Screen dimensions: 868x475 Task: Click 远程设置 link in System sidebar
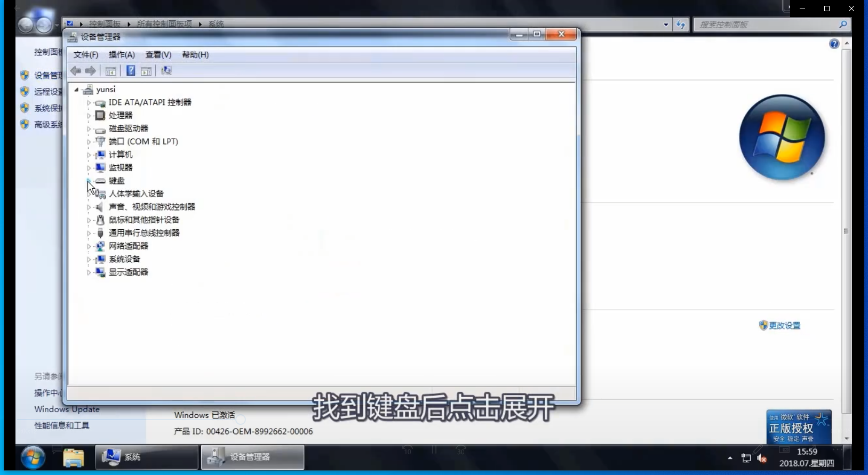click(x=48, y=92)
